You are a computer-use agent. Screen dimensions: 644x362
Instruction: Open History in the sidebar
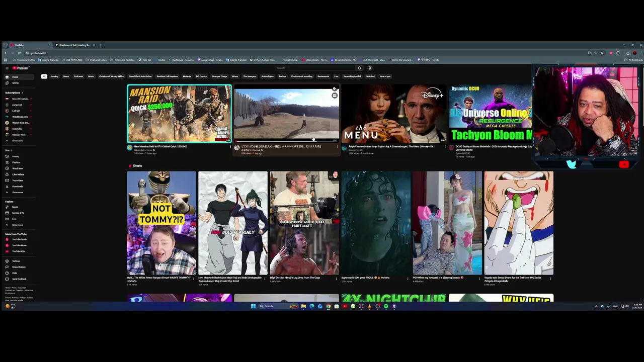[18, 156]
